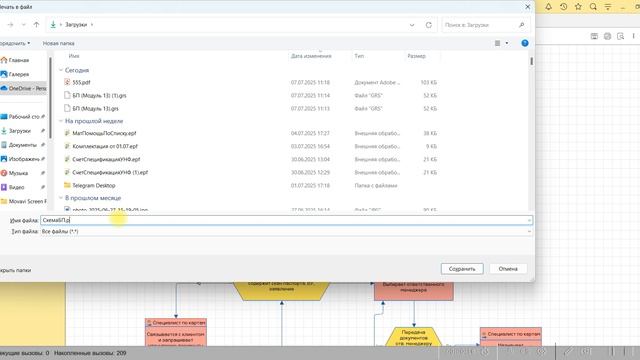Select file СчетСпецификацияУНФ (1).epf

point(110,172)
